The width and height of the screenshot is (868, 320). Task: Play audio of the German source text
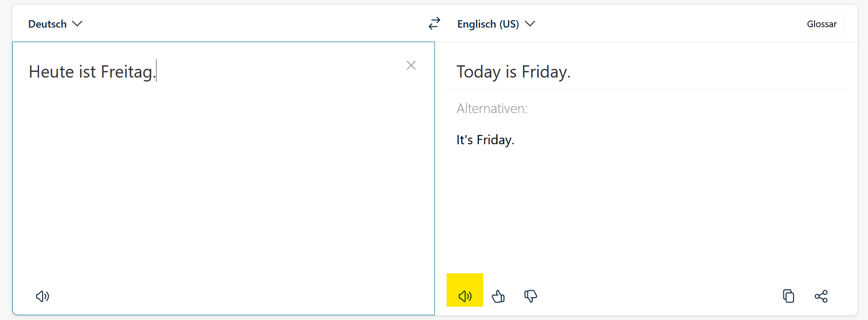(x=43, y=296)
